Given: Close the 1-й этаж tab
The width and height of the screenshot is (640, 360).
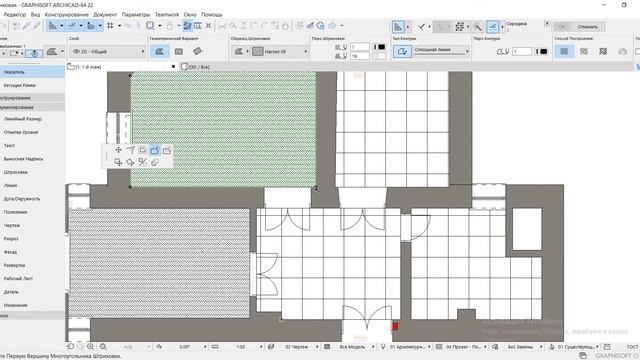Looking at the screenshot, I should (x=173, y=67).
